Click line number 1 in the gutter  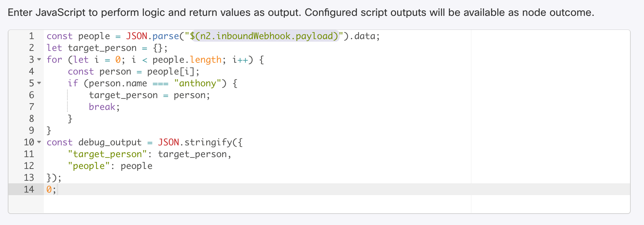(31, 36)
